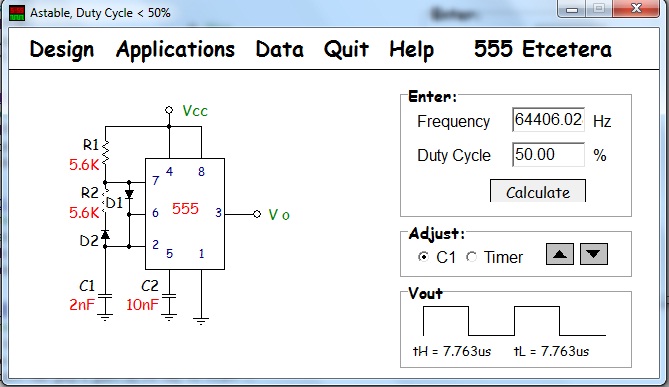Image resolution: width=669 pixels, height=387 pixels.
Task: Open the Design menu
Action: (x=62, y=49)
